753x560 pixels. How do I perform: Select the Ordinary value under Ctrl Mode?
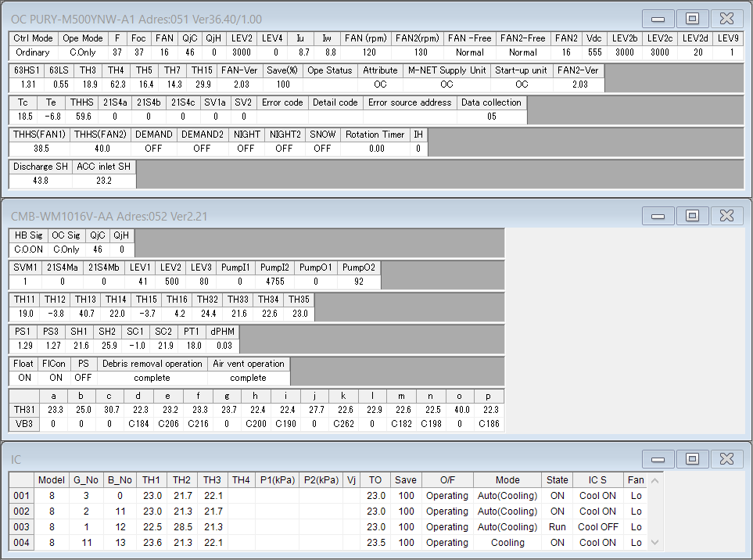[x=32, y=52]
